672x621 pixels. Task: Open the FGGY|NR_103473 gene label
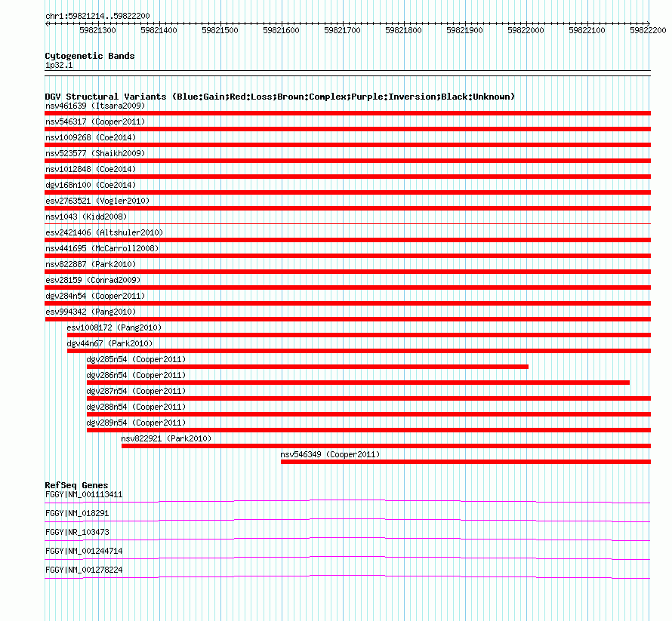[x=77, y=533]
